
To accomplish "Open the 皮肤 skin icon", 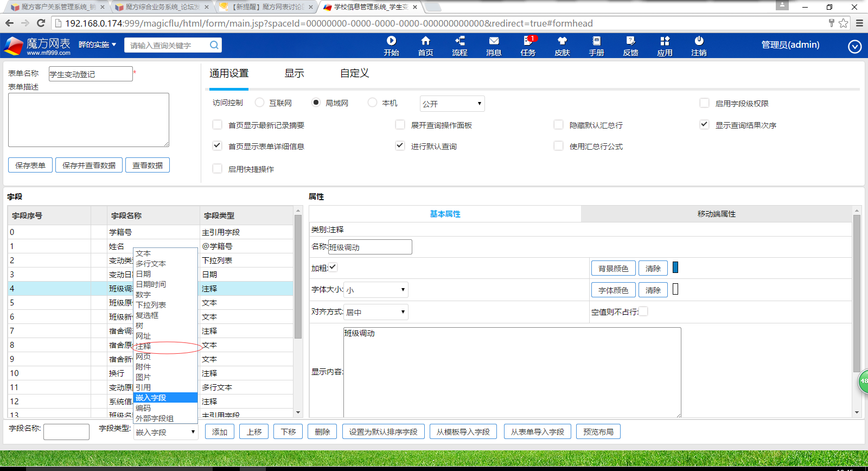I will click(562, 46).
